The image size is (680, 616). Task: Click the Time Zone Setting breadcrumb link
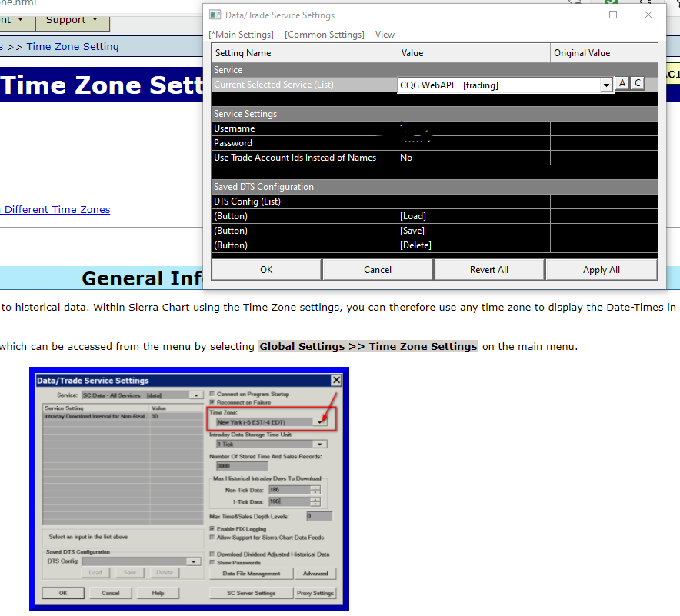pos(72,46)
